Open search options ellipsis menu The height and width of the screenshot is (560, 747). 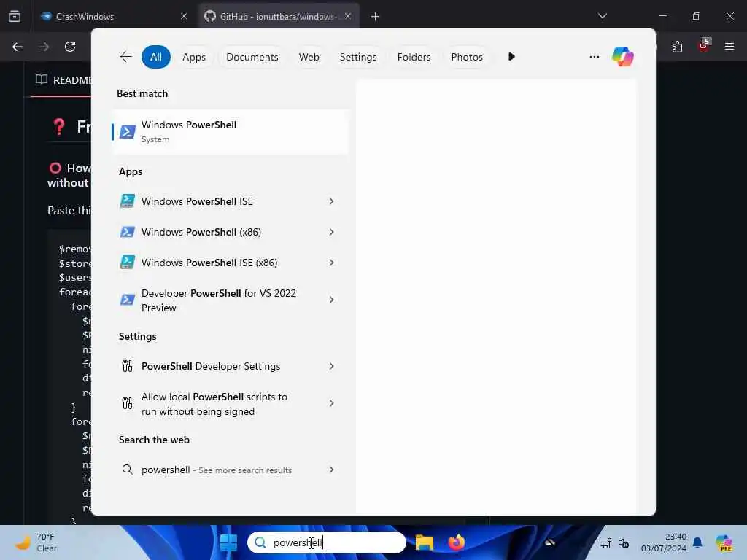tap(594, 57)
